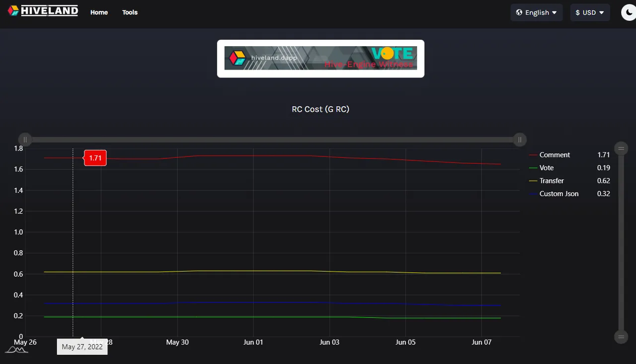The image size is (636, 364).
Task: Open the English language dropdown
Action: (x=537, y=12)
